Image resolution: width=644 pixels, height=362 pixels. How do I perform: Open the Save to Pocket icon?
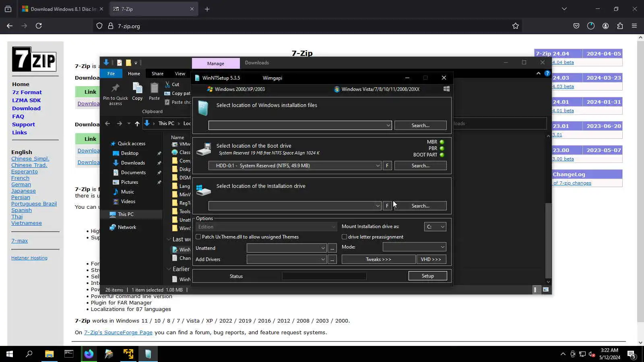pos(576,26)
